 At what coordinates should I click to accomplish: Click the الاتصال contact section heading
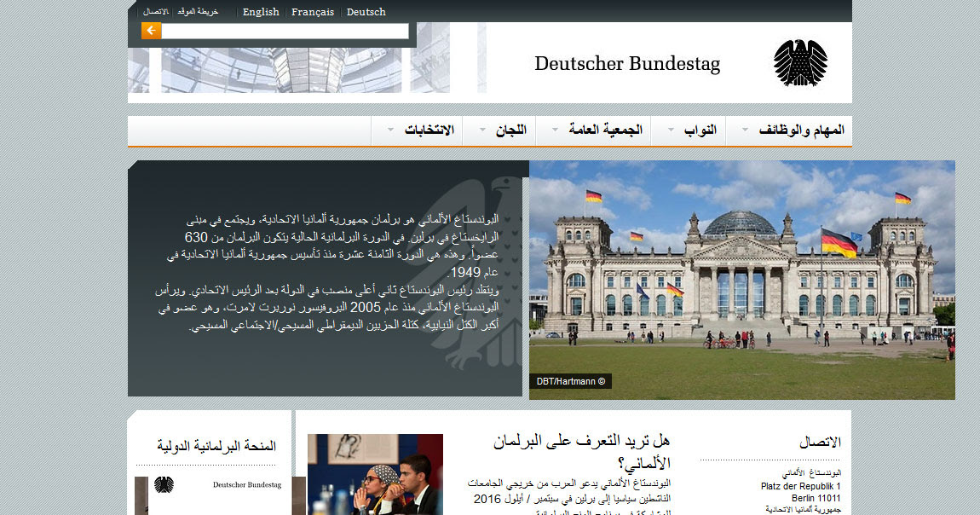[820, 443]
